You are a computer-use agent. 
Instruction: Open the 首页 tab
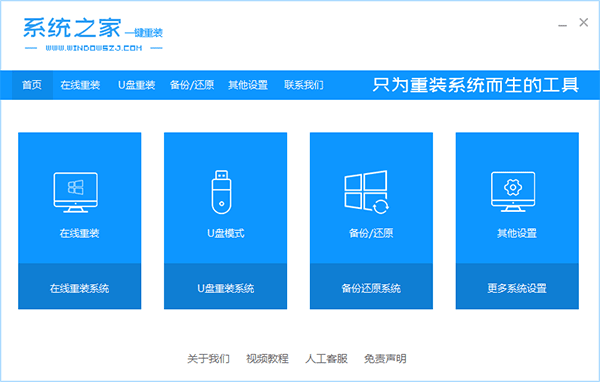click(32, 85)
